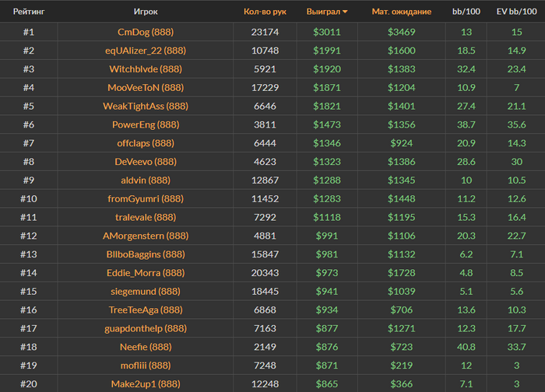Open Make2up1 (888) player link
Screen dimensions: 545x392
pos(146,384)
